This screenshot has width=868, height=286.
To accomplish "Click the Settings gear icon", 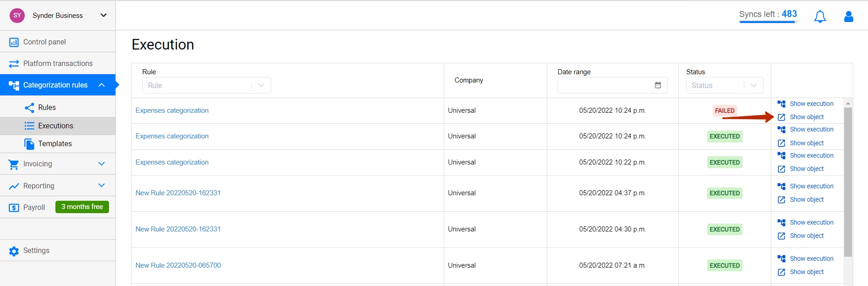I will pos(14,251).
